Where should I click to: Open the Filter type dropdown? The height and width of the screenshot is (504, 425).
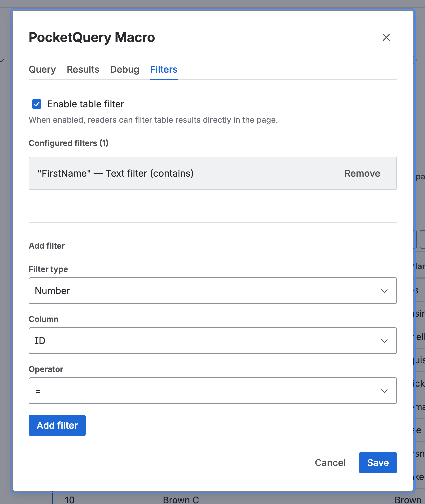[x=213, y=291]
